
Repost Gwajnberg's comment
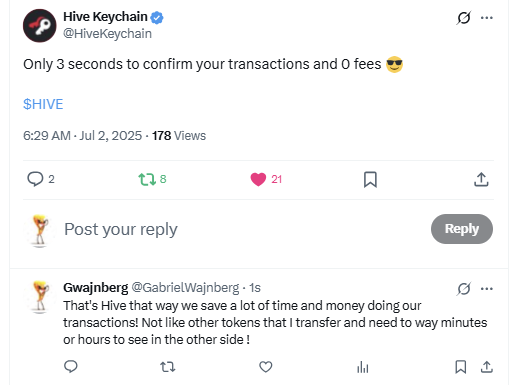click(168, 367)
